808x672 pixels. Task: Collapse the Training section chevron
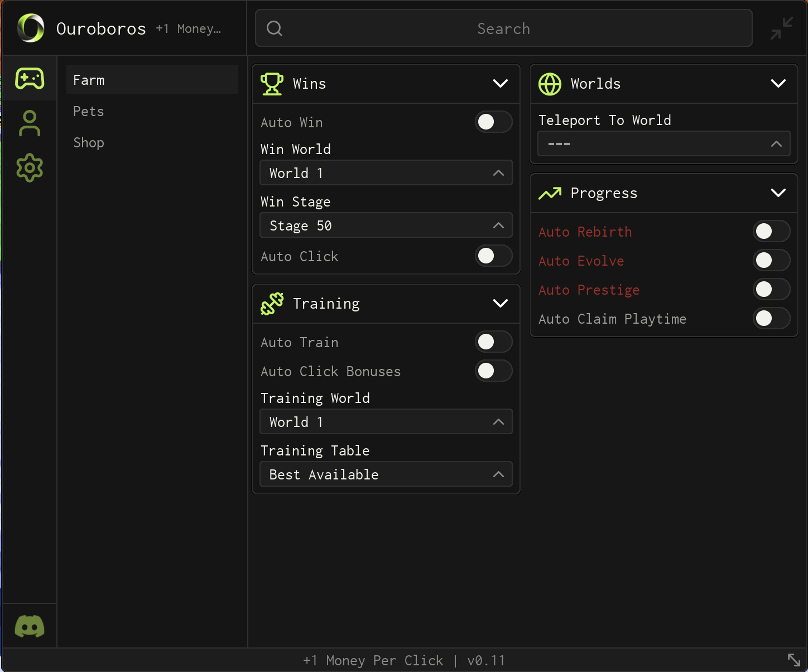(501, 304)
